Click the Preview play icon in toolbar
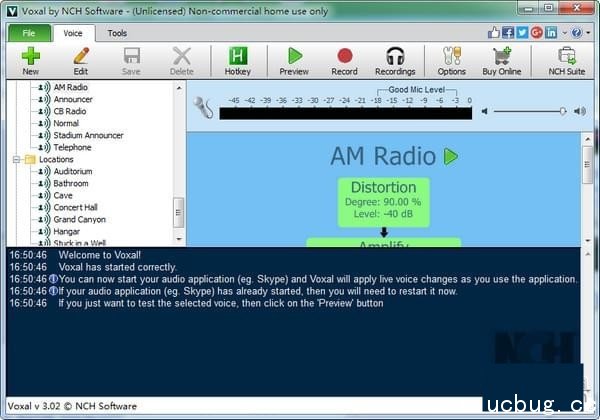600x420 pixels. click(x=294, y=58)
